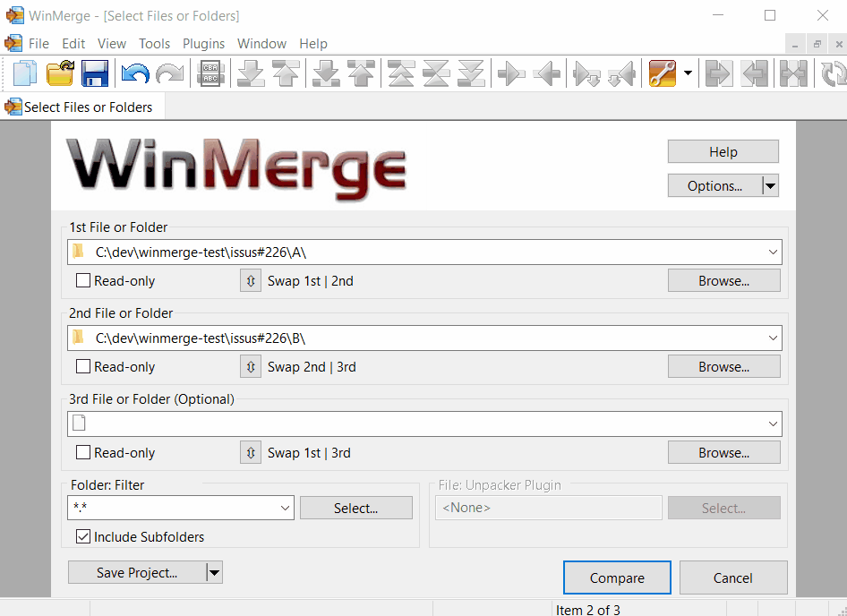The width and height of the screenshot is (847, 616).
Task: Jump to Last Difference toolbar icon
Action: pos(470,73)
